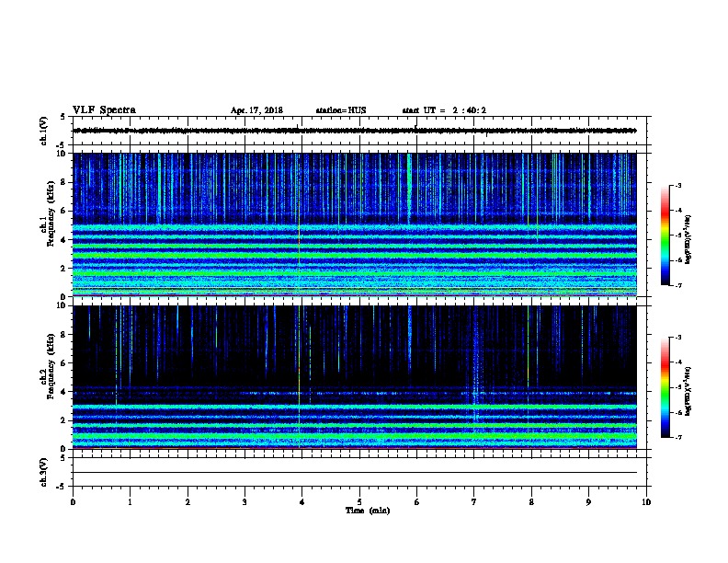Click the "2" kHz tick of ch.1 spectrogram
Image resolution: width=728 pixels, height=563 pixels.
coord(64,269)
